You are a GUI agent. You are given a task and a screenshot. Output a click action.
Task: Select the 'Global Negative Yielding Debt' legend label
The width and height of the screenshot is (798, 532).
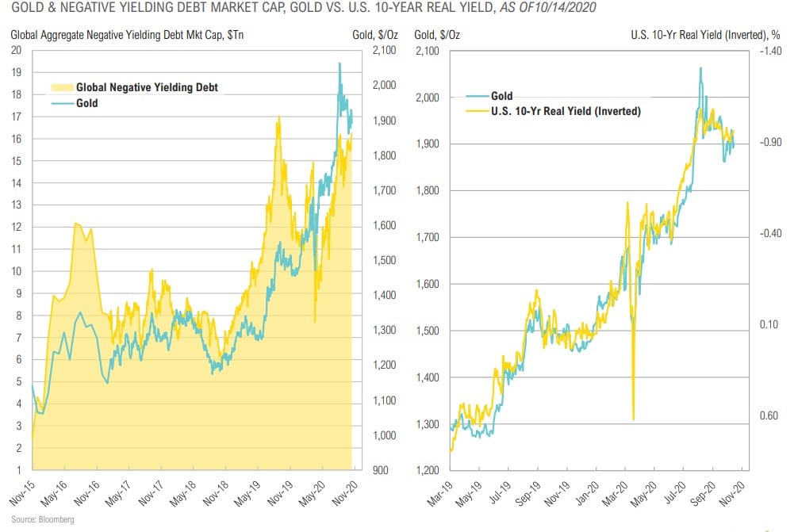pos(147,87)
